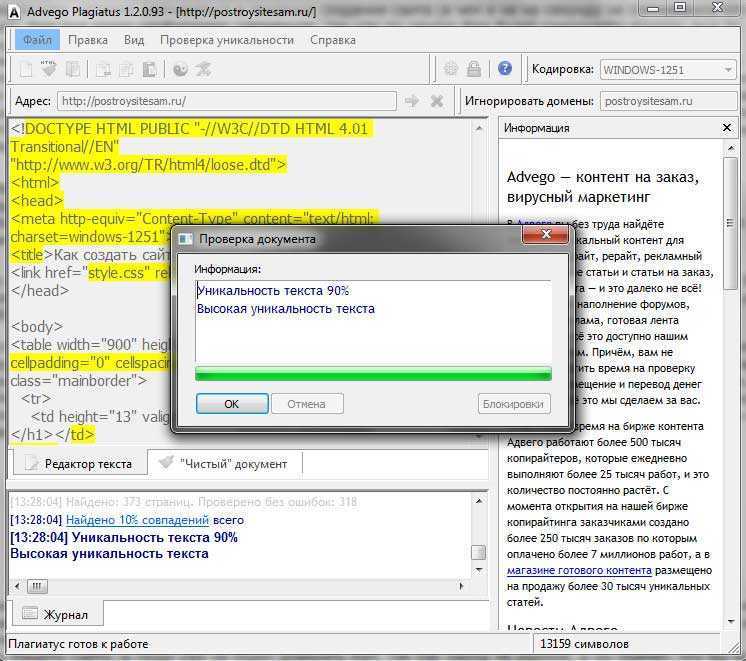Click the go arrow next to address
746x661 pixels.
(x=412, y=101)
